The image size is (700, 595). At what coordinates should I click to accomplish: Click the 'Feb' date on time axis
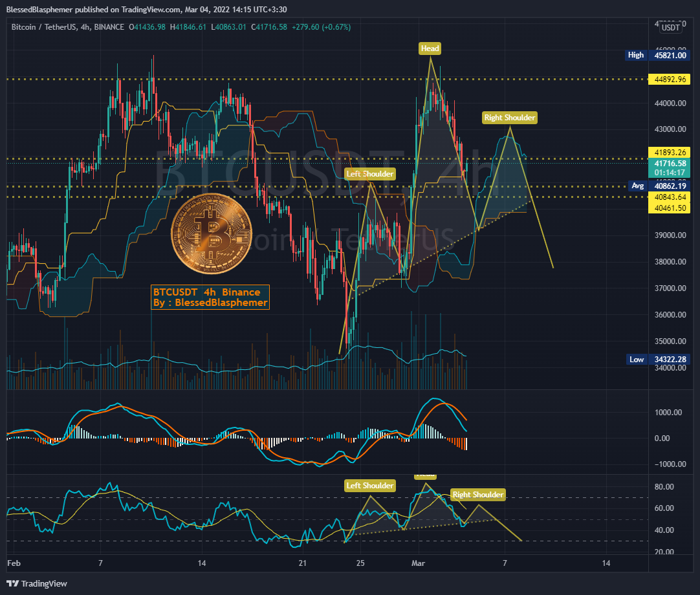(14, 563)
